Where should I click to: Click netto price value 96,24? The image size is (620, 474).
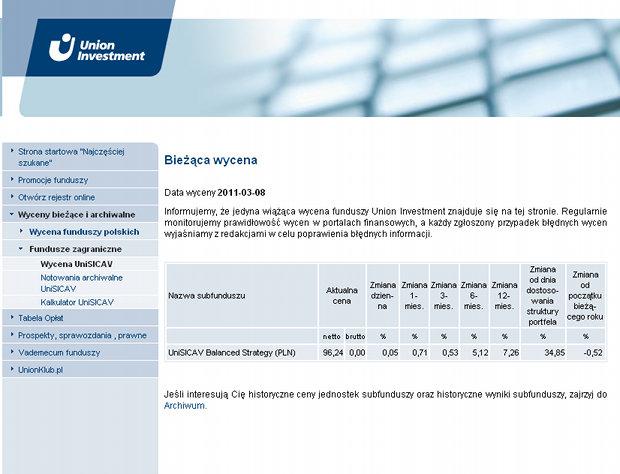pos(333,353)
